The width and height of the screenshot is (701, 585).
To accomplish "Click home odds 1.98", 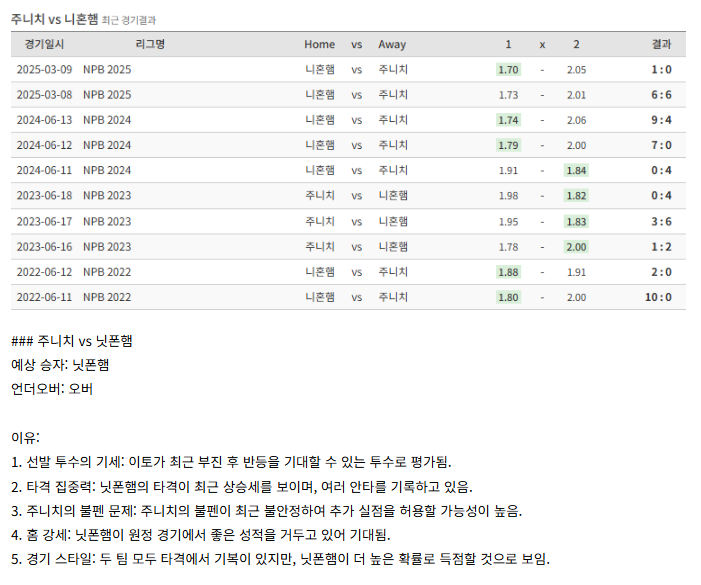I will (x=508, y=196).
